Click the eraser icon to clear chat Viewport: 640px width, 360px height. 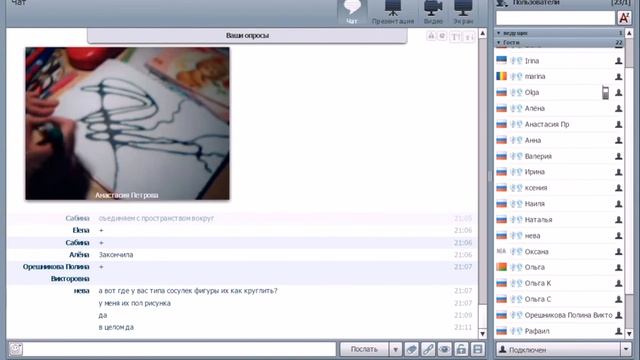(x=411, y=349)
